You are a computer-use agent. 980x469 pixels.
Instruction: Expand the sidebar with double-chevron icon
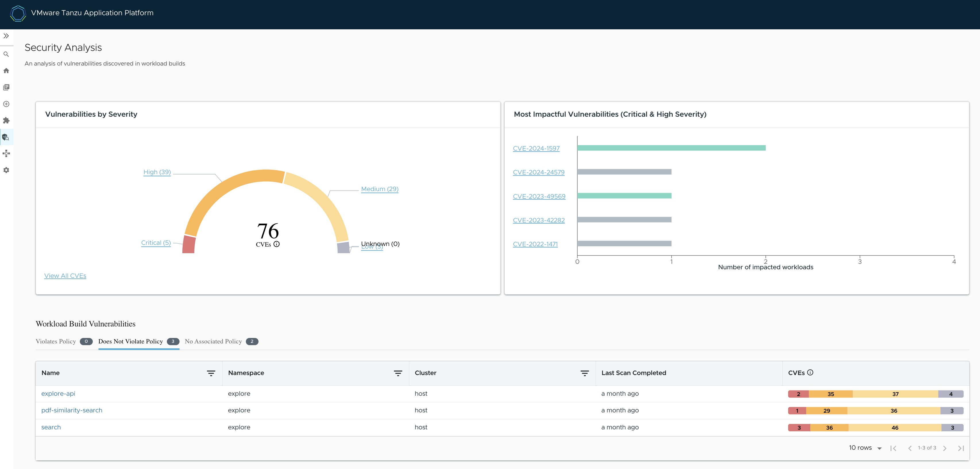(6, 36)
